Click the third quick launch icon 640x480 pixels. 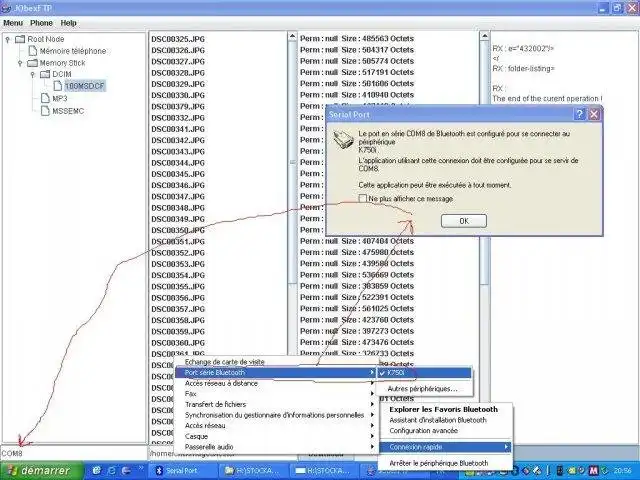pyautogui.click(x=126, y=471)
